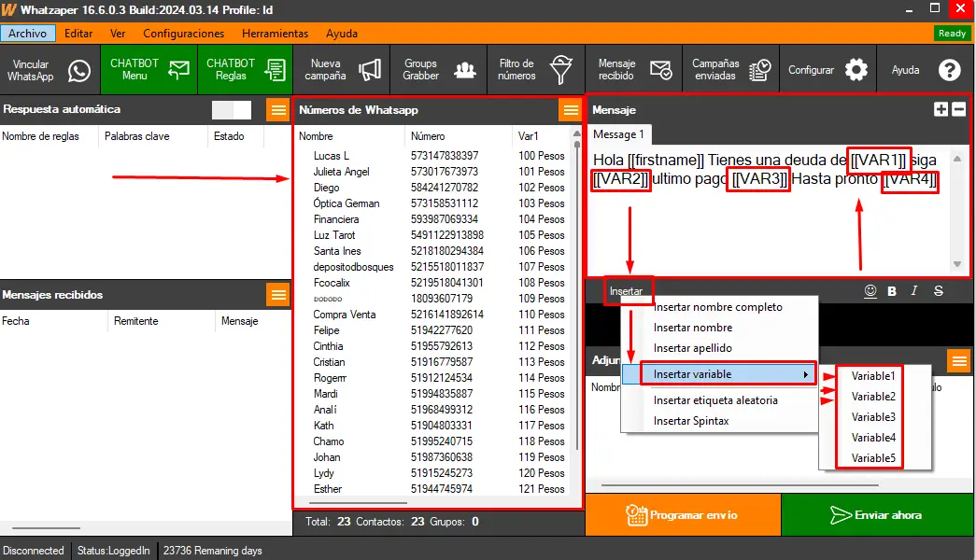
Task: Toggle bold formatting in the message editor
Action: 892,291
